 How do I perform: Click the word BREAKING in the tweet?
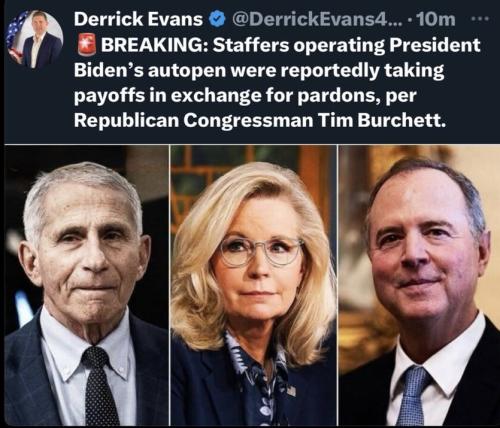point(156,45)
